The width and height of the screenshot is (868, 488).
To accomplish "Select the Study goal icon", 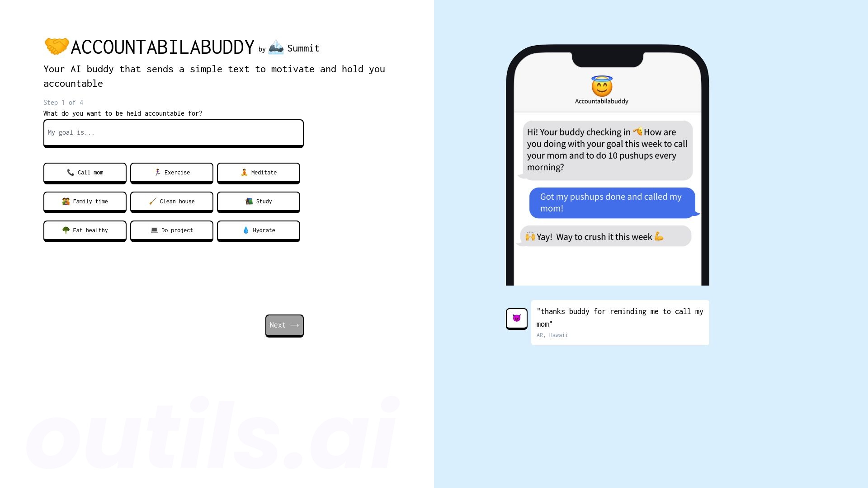I will click(248, 202).
